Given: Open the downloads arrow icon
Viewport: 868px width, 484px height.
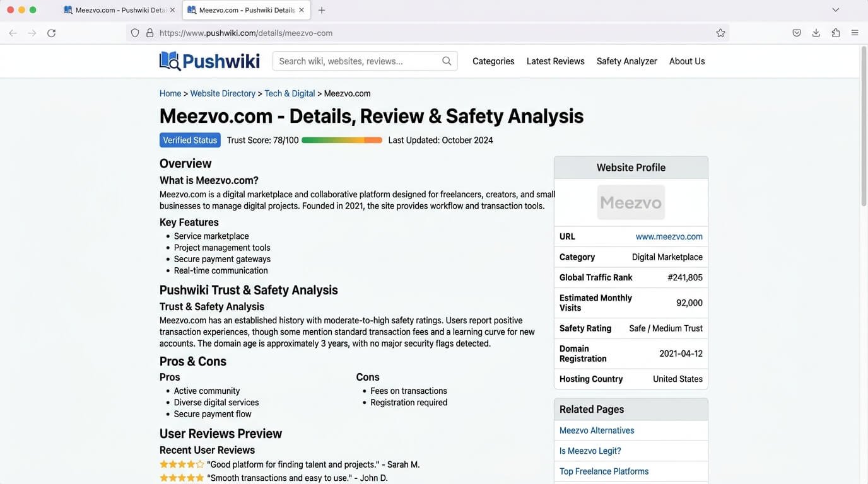Looking at the screenshot, I should pos(816,33).
